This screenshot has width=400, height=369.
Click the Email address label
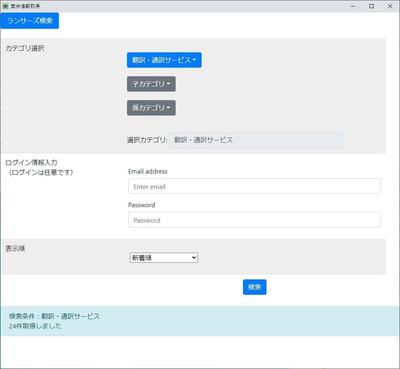tap(148, 171)
